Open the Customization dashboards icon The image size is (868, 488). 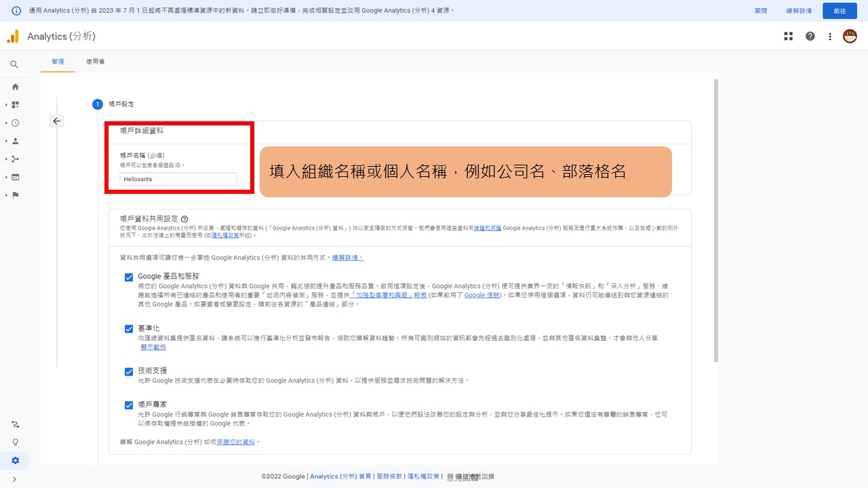[15, 105]
